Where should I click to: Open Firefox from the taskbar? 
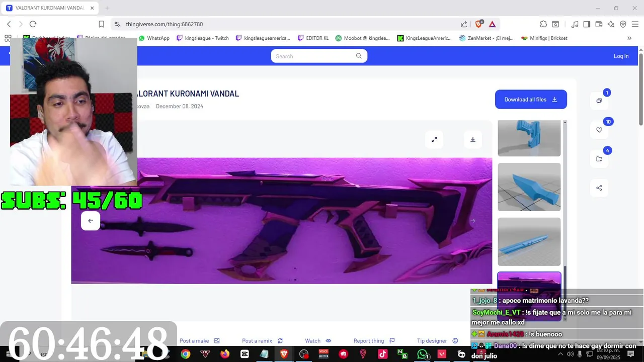pos(225,354)
